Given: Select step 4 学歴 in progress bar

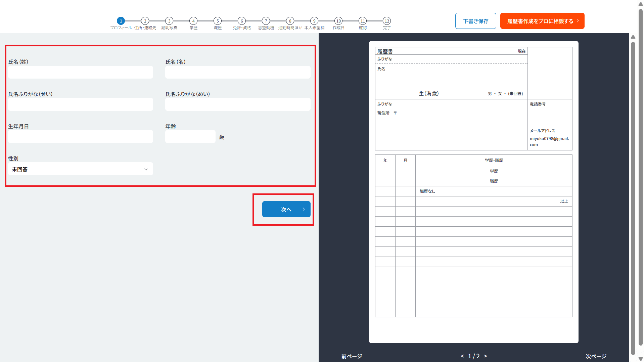Looking at the screenshot, I should tap(193, 21).
